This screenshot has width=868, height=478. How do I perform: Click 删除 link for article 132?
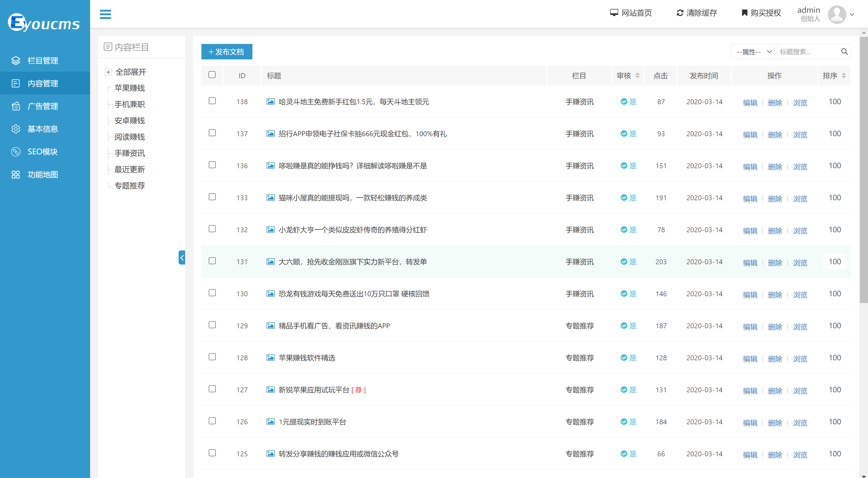coord(775,231)
